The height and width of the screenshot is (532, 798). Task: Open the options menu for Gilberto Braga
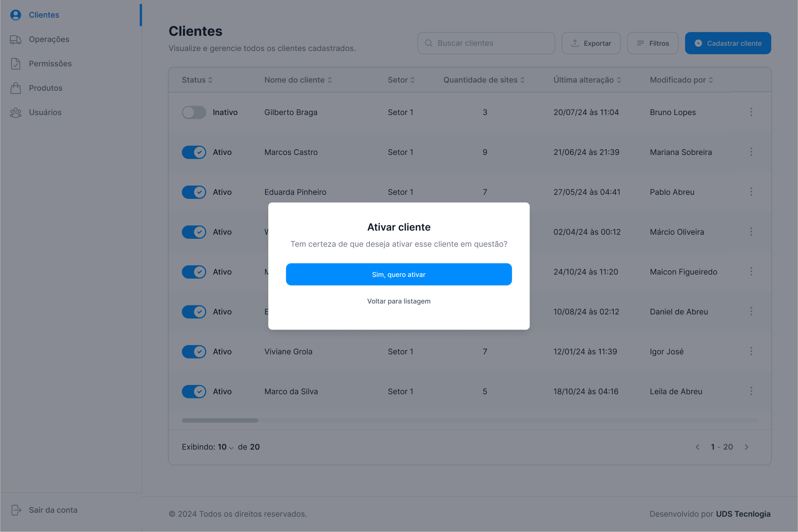coord(751,112)
